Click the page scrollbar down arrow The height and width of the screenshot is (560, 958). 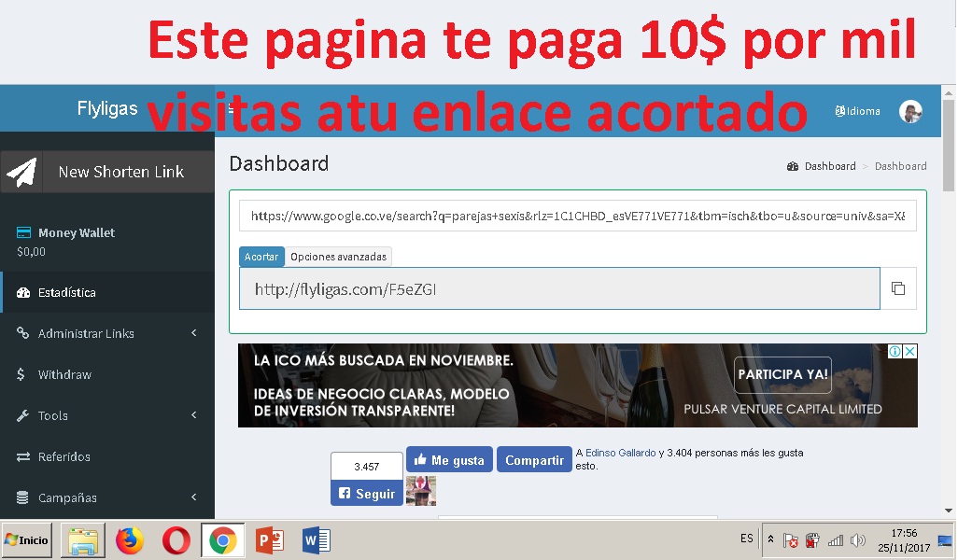[x=949, y=511]
